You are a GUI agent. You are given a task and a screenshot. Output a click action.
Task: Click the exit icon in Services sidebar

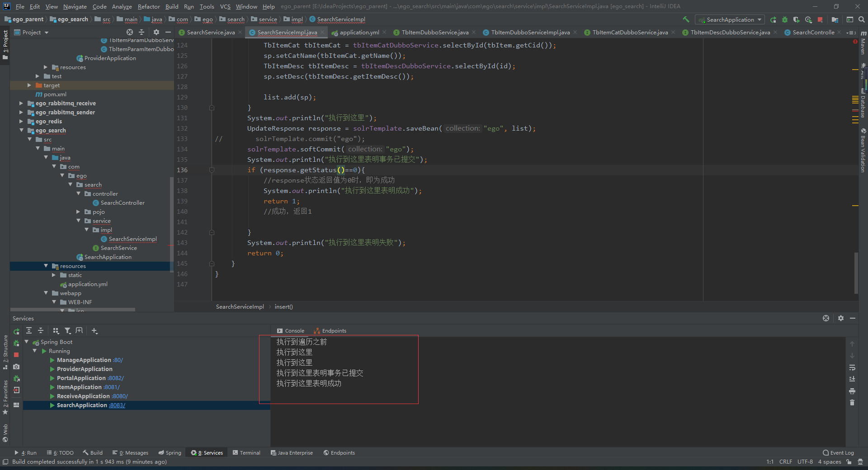tap(16, 390)
